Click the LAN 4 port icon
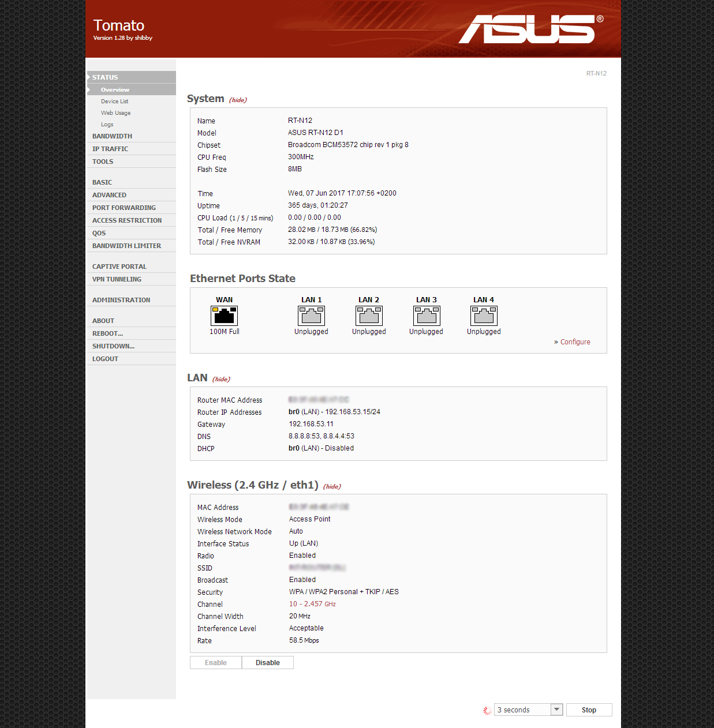 click(x=484, y=316)
